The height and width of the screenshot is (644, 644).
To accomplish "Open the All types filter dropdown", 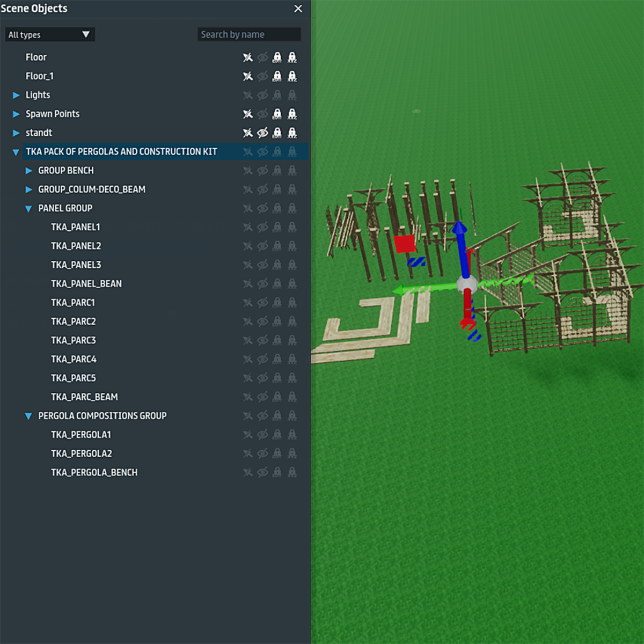I will click(x=49, y=35).
